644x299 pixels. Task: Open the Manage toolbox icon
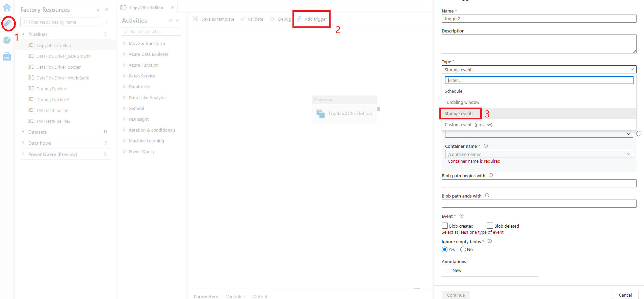pyautogui.click(x=7, y=56)
